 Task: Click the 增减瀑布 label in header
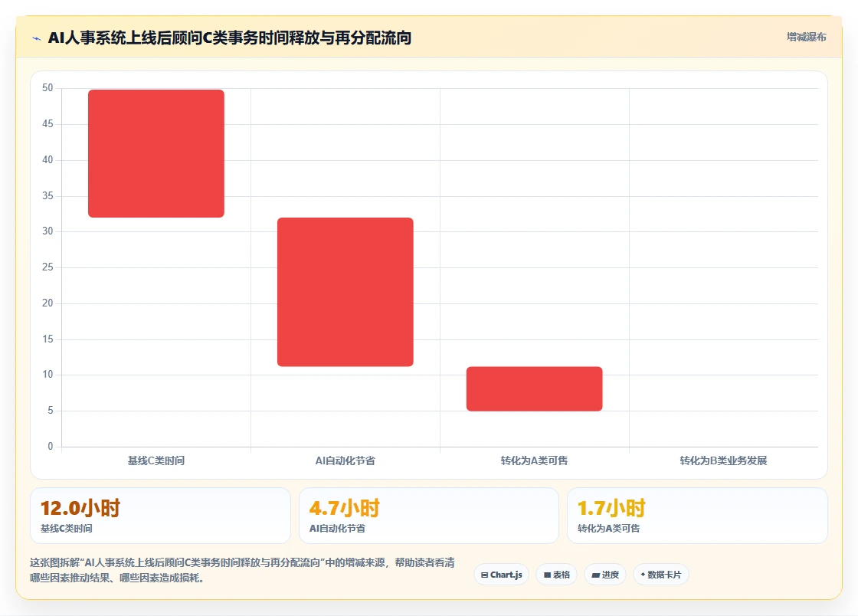click(806, 38)
